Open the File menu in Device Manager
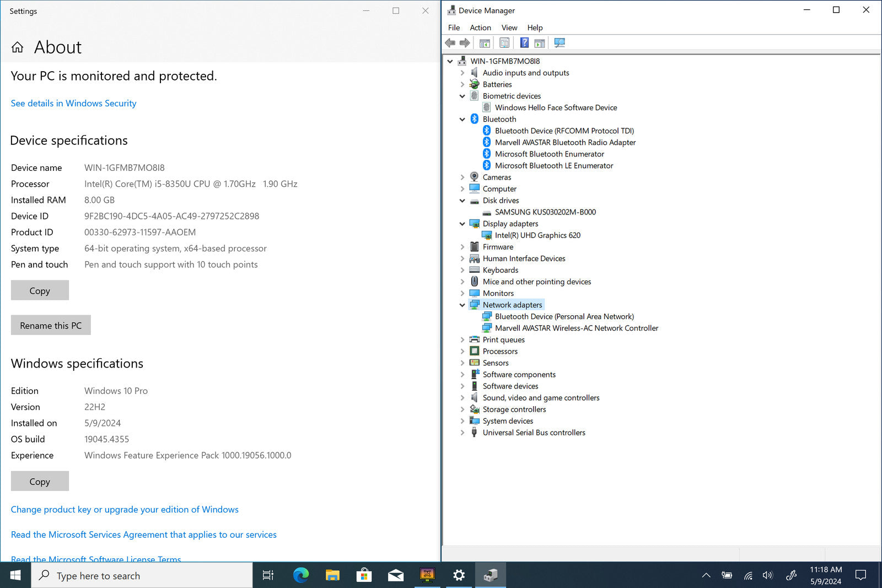Viewport: 882px width, 588px height. coord(454,28)
